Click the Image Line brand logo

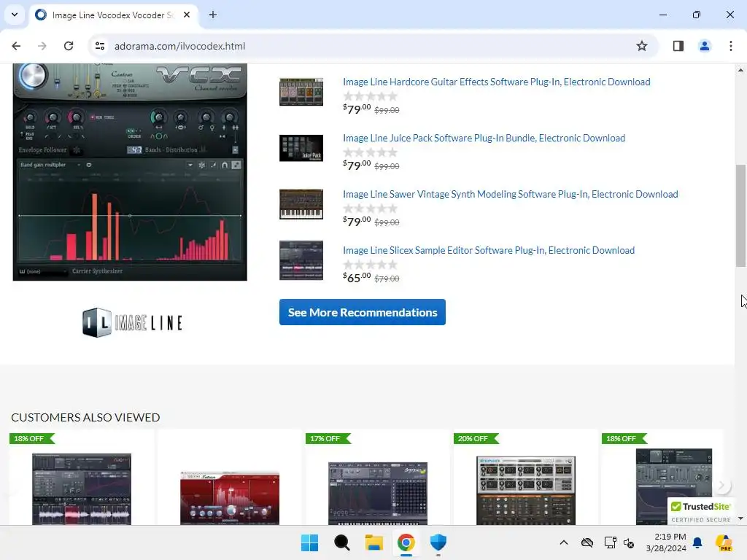point(132,323)
